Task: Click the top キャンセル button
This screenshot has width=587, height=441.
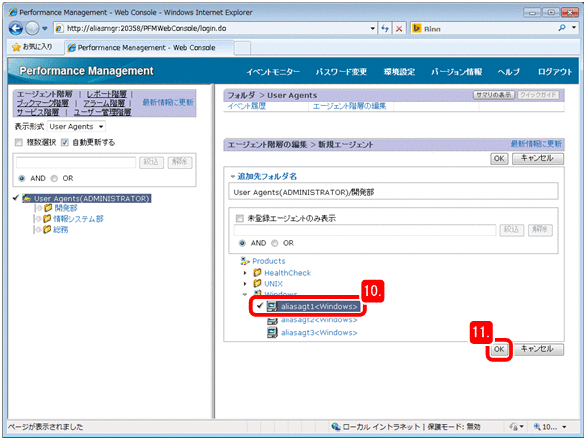Action: coord(537,158)
